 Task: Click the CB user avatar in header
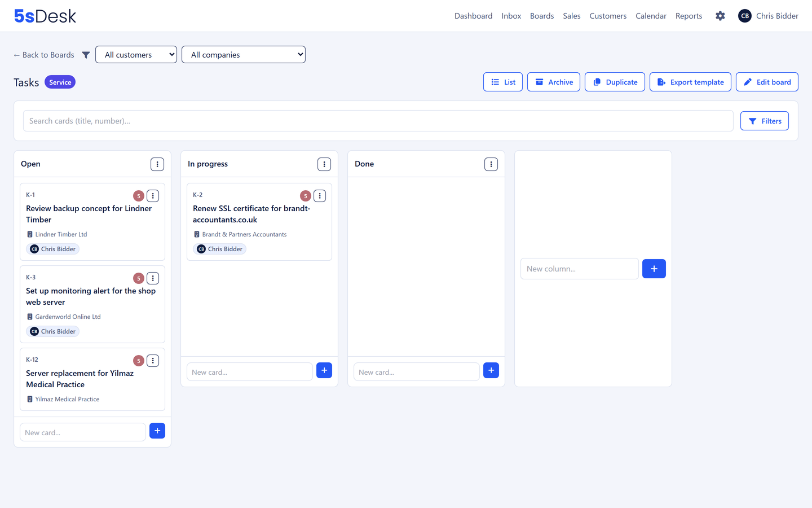pos(745,16)
